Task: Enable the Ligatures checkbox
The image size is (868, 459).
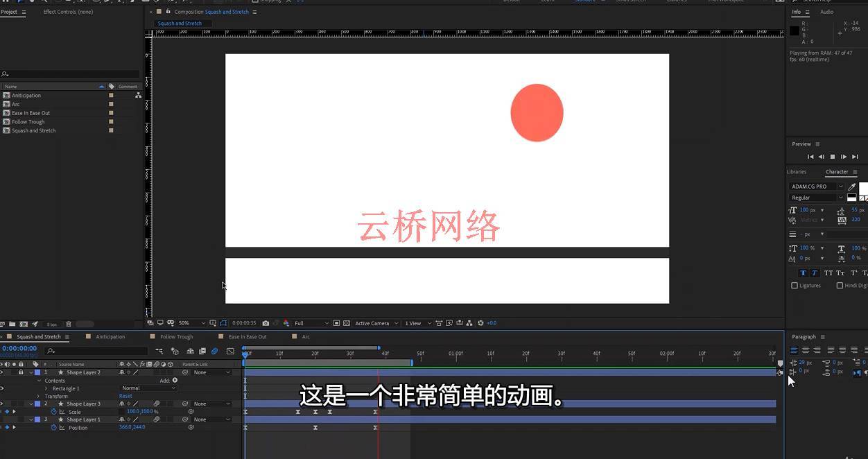Action: tap(795, 285)
